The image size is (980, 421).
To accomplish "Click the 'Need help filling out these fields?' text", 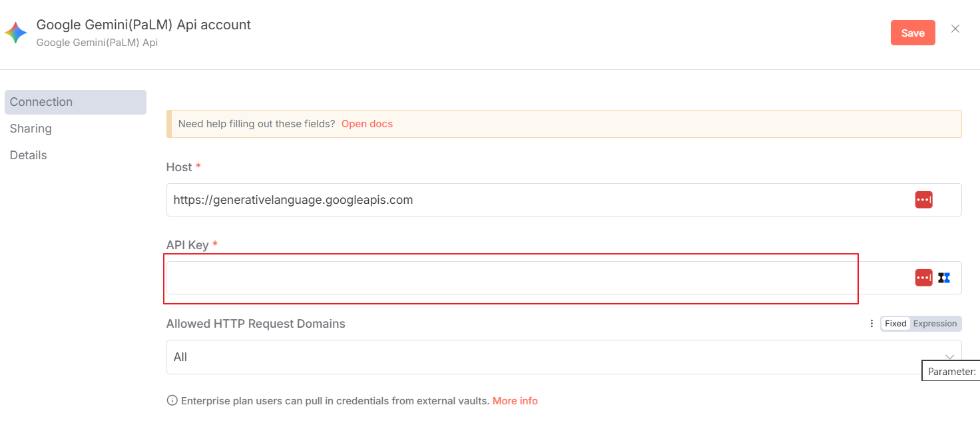I will (x=257, y=124).
